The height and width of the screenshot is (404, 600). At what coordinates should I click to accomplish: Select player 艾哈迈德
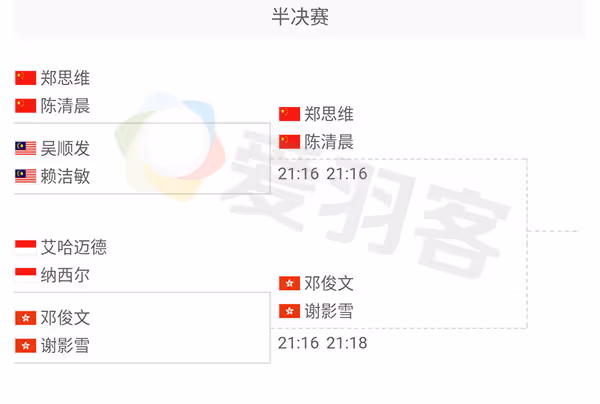tap(74, 248)
